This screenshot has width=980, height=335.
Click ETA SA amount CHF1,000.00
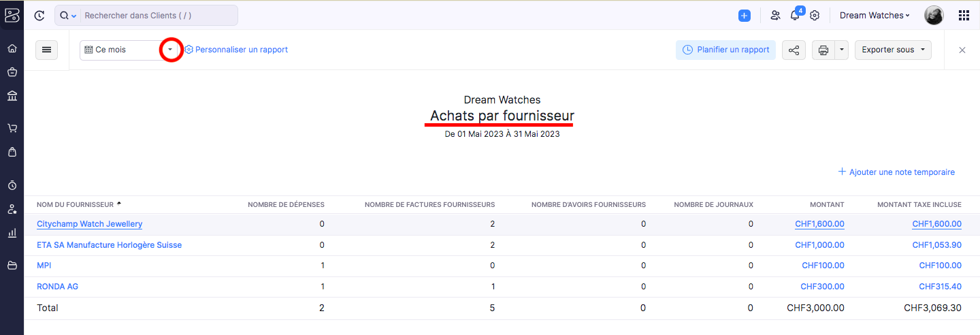pyautogui.click(x=819, y=245)
